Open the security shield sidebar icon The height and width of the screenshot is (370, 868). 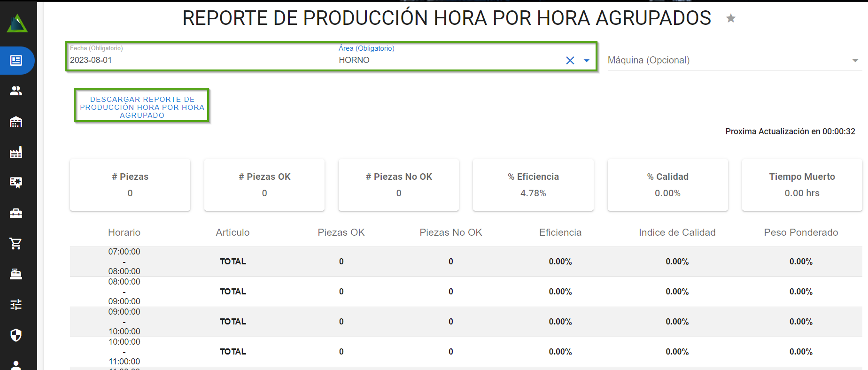[16, 335]
